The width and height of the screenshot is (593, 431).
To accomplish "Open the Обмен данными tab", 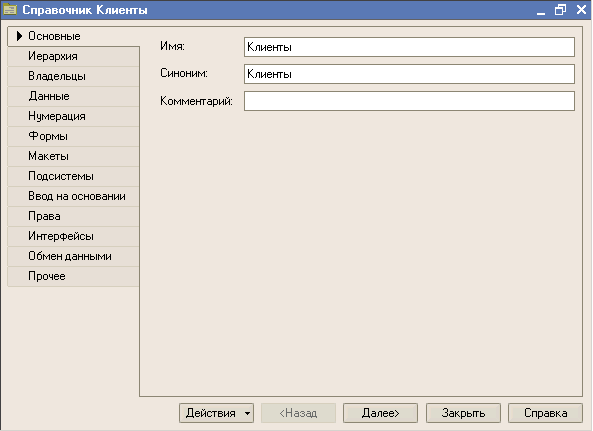I will tap(73, 257).
